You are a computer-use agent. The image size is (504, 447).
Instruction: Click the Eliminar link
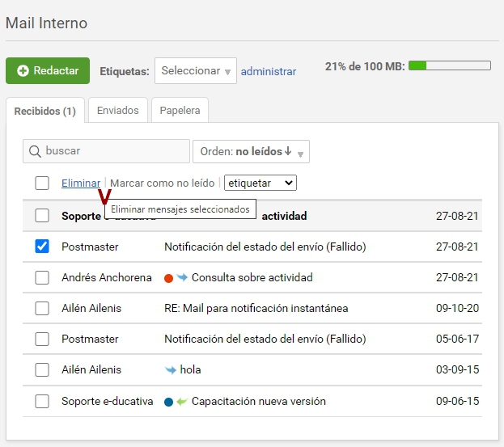click(81, 183)
